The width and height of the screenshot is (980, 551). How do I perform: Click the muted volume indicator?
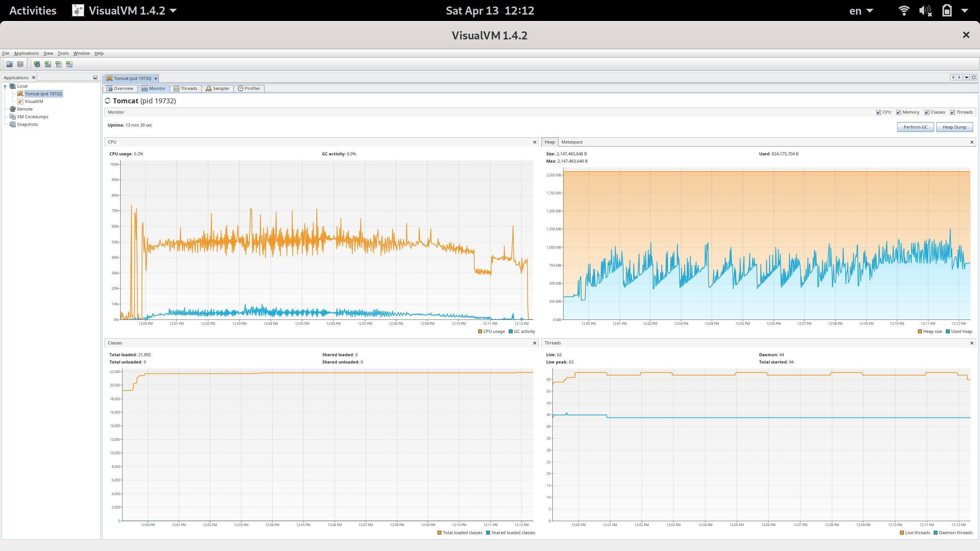925,10
